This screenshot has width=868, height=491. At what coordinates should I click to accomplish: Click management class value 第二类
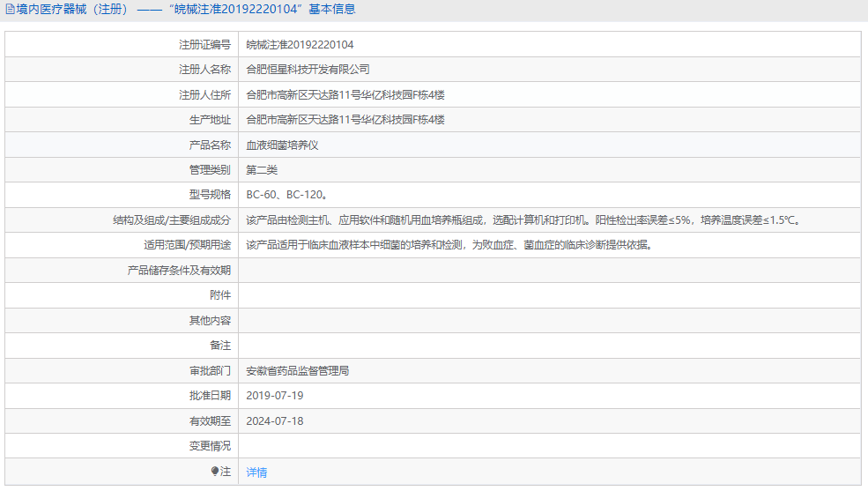(262, 170)
